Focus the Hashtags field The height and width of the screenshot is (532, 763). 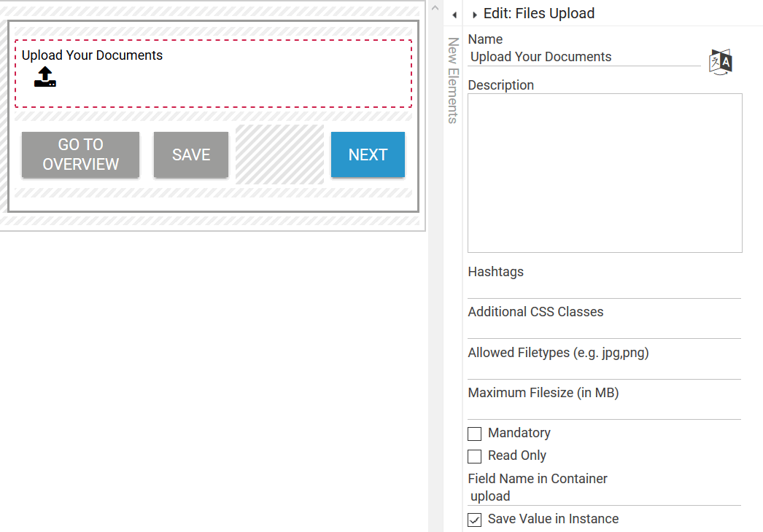604,289
